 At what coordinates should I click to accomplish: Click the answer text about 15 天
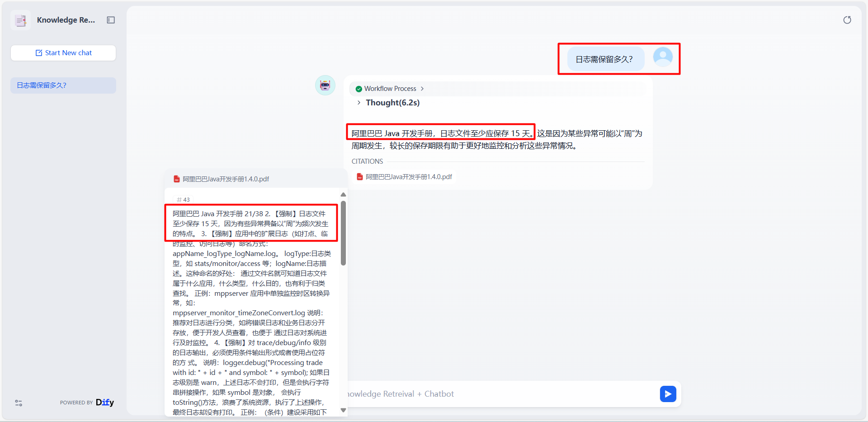(443, 133)
